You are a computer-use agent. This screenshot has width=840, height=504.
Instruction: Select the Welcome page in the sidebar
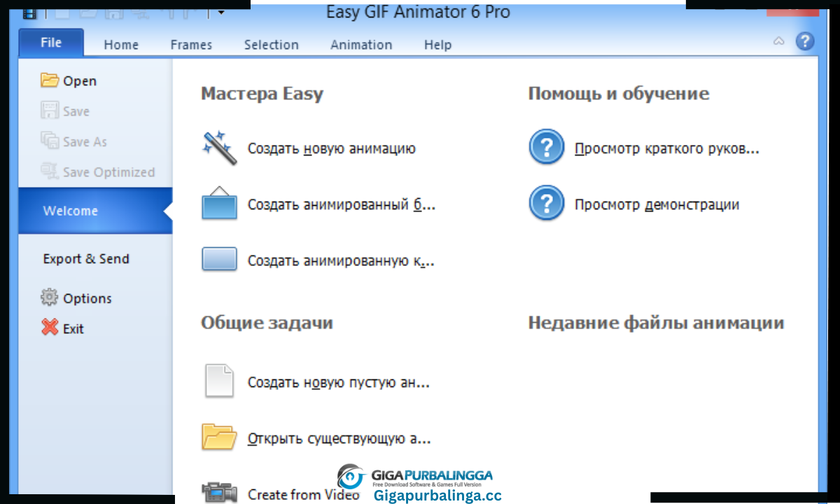95,211
